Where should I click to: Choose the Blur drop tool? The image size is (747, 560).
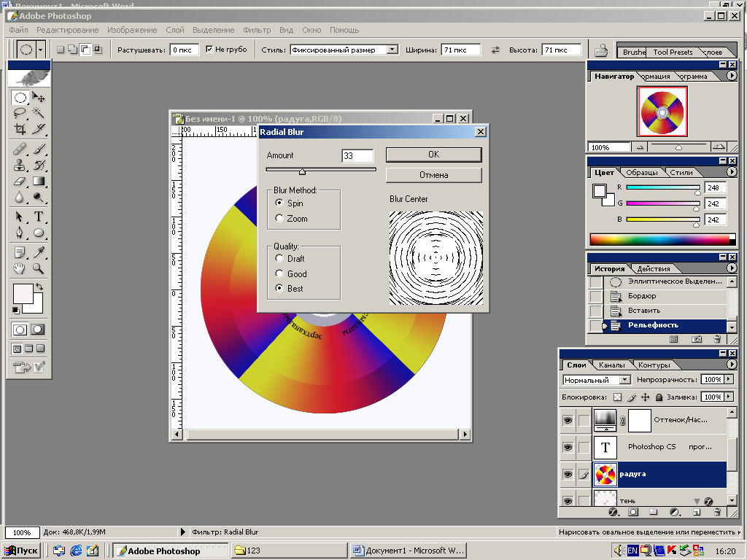pos(20,197)
